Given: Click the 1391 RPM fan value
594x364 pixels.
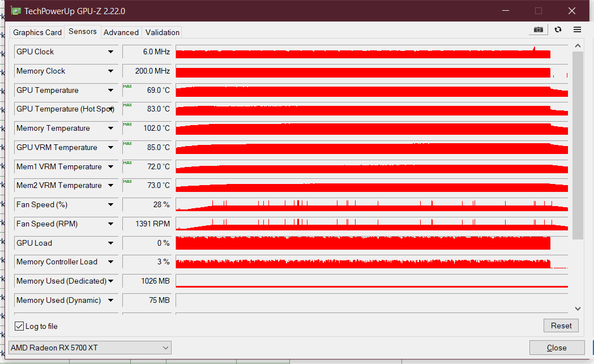Looking at the screenshot, I should pos(147,224).
